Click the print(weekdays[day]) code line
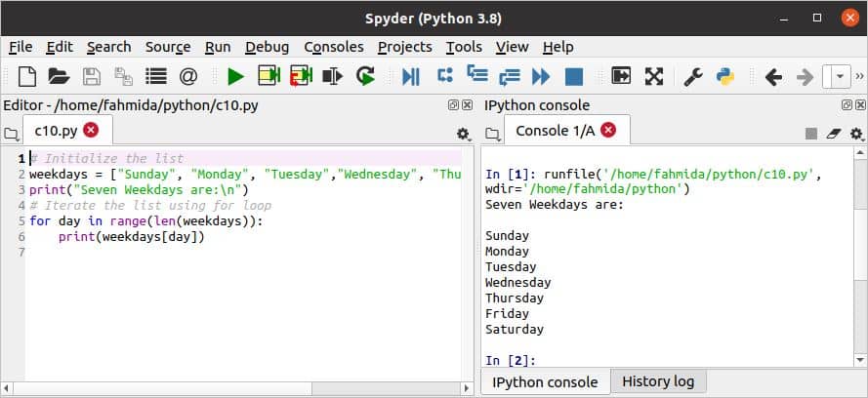Viewport: 868px width, 398px height. coord(132,237)
